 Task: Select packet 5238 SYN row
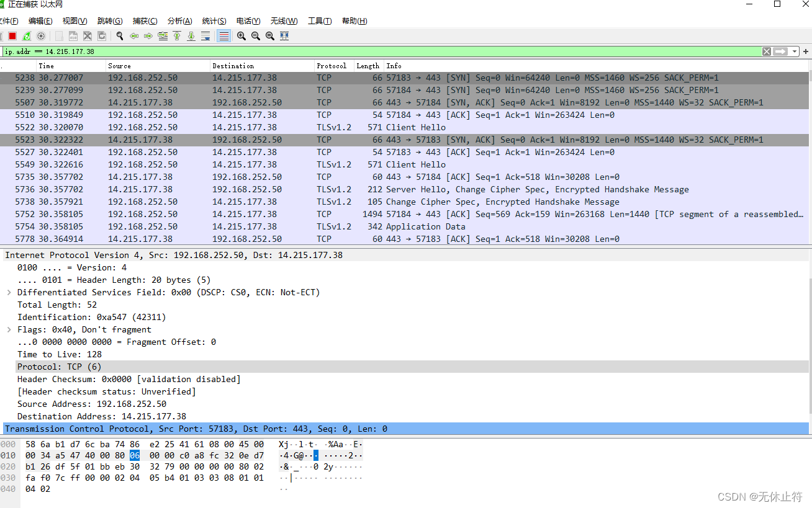click(405, 78)
